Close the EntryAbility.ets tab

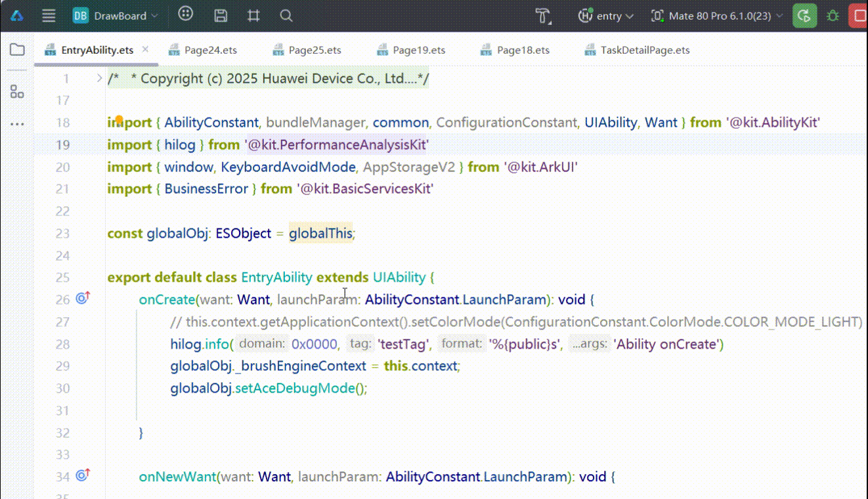[x=145, y=49]
